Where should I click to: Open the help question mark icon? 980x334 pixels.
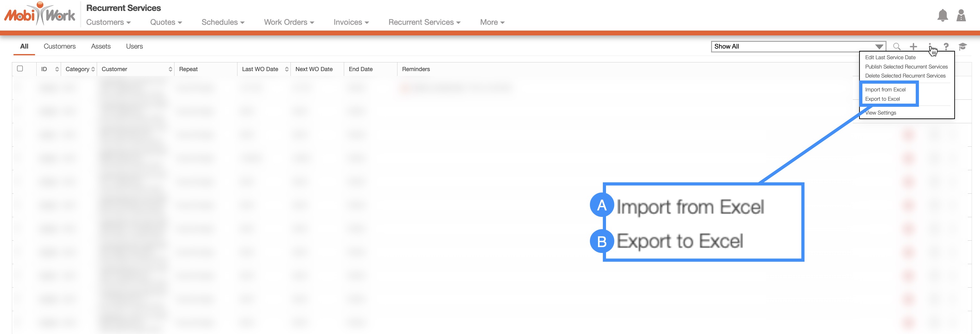click(946, 46)
